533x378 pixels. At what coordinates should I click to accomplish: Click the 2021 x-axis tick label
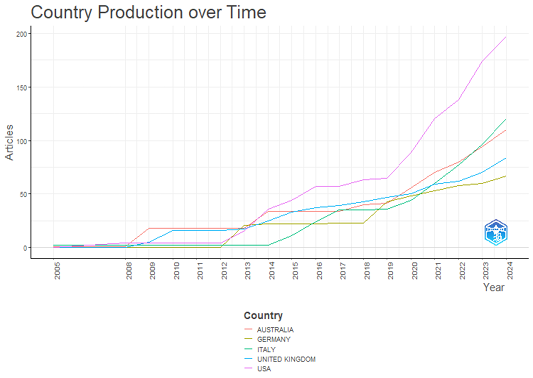(438, 270)
